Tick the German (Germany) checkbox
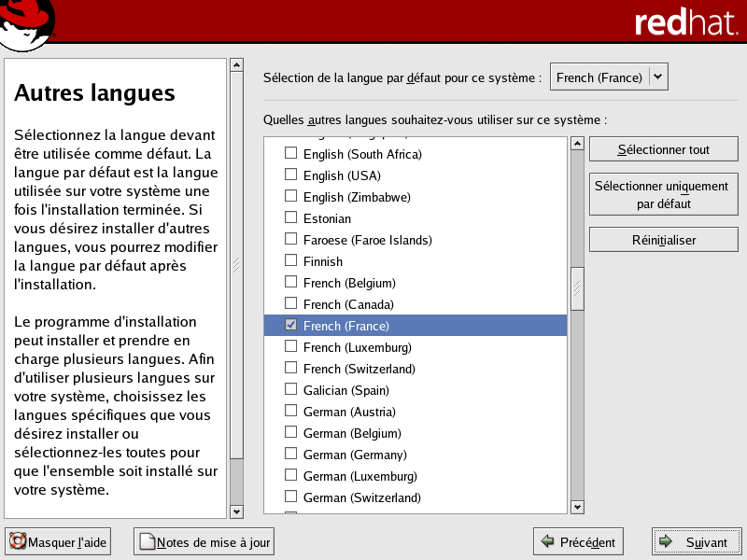This screenshot has height=560, width=747. pos(291,455)
